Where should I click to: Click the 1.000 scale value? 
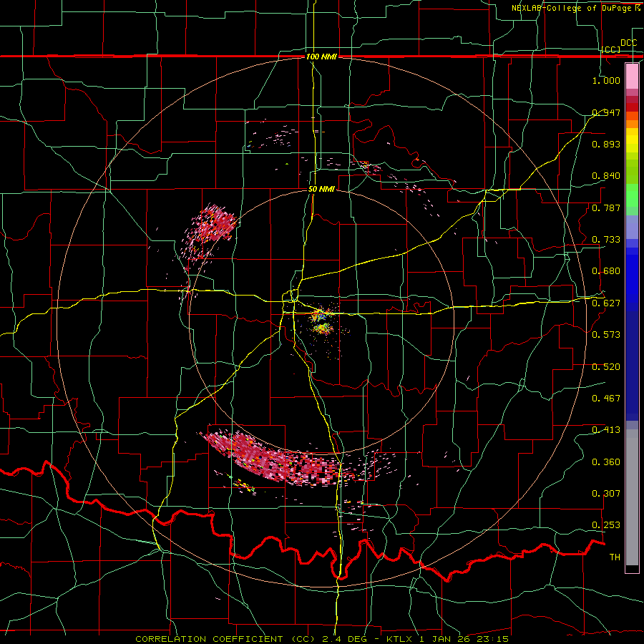point(606,80)
